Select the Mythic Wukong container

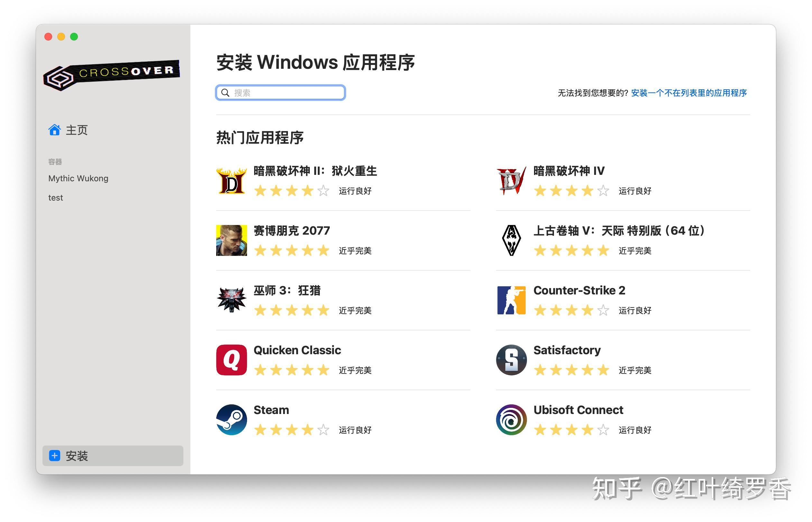[x=78, y=178]
